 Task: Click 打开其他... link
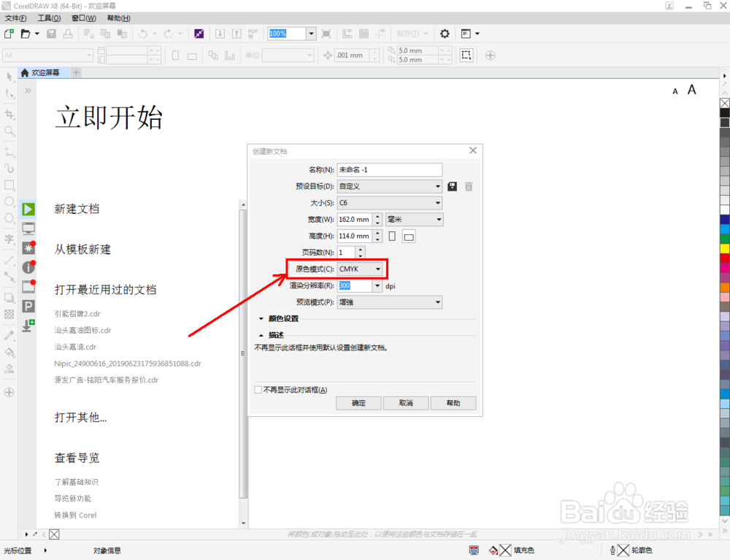[x=80, y=418]
